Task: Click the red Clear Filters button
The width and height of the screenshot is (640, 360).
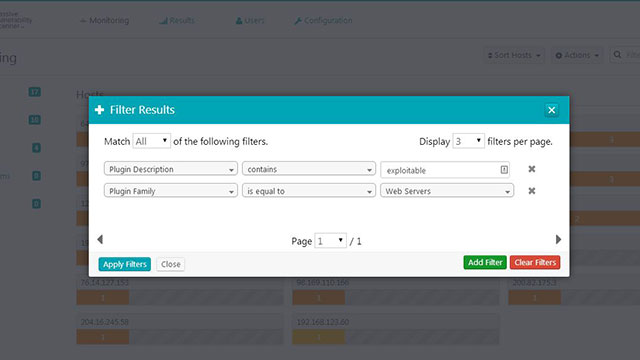Action: (535, 262)
